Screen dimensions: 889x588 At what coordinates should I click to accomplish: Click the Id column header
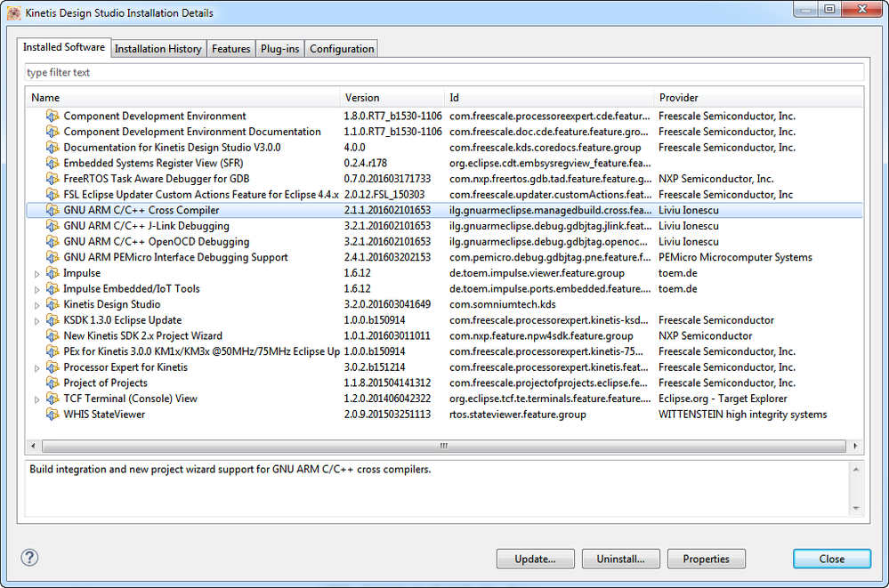549,98
